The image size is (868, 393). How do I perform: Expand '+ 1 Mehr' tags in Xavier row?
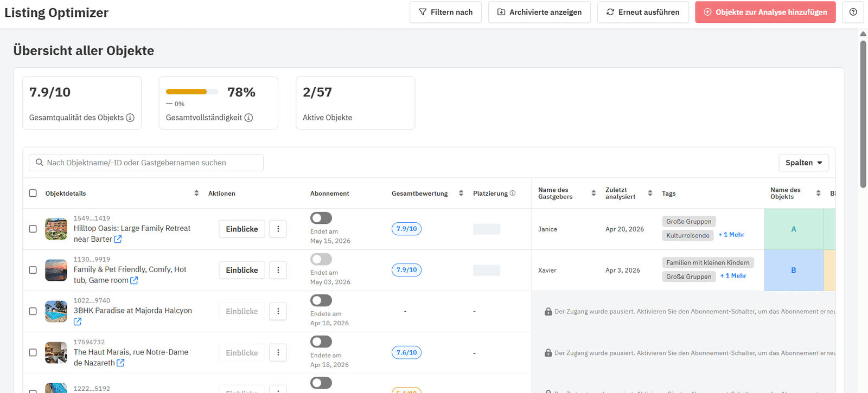733,276
